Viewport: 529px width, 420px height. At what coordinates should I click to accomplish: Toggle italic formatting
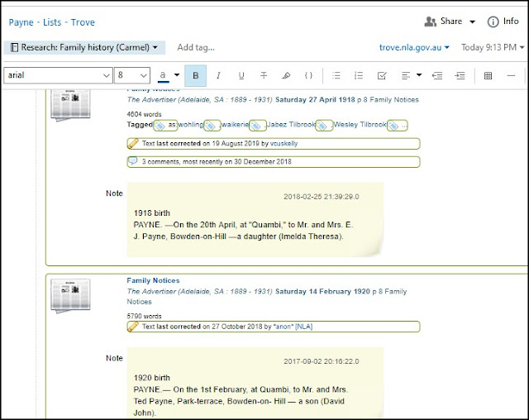[218, 75]
